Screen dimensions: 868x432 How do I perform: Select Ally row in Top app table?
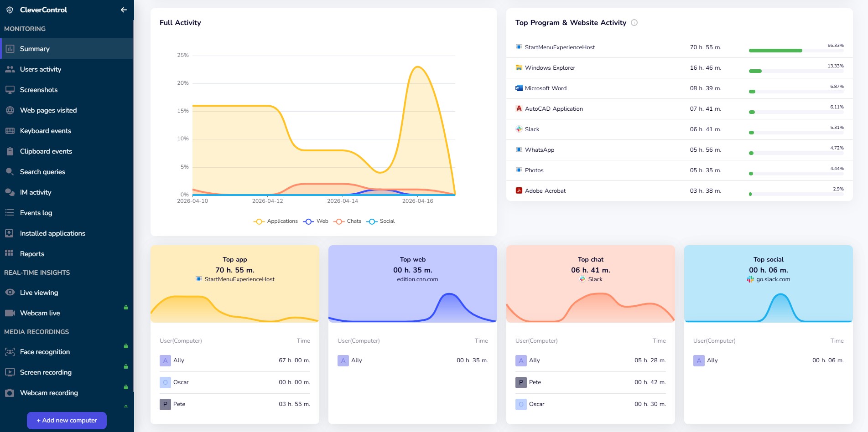235,360
